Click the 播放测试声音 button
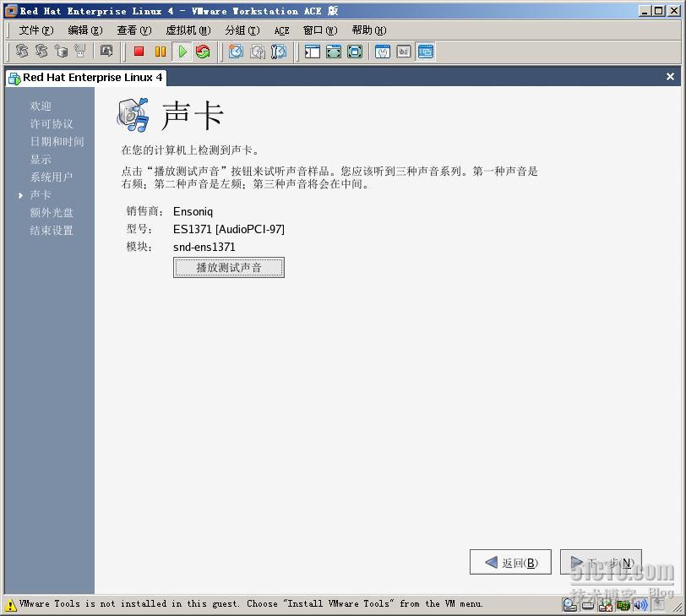Viewport: 686px width, 616px height. 229,267
